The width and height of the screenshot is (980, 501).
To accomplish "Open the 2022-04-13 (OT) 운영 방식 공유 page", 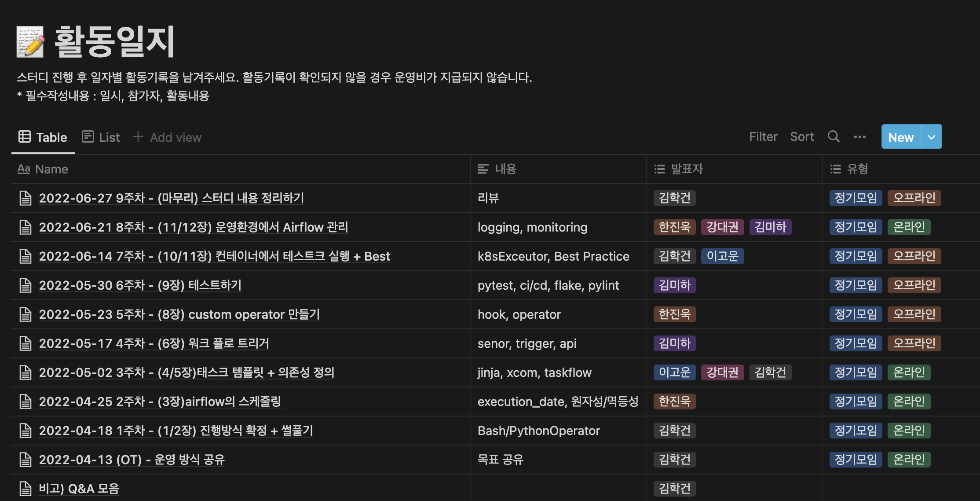I will coord(132,460).
